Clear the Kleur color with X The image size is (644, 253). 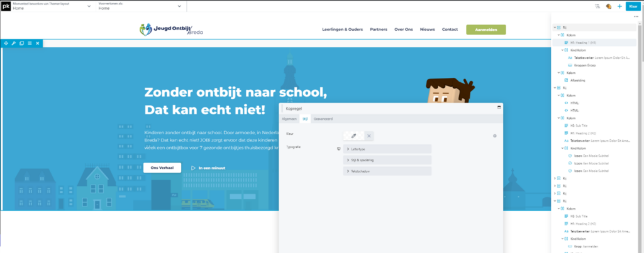point(369,136)
